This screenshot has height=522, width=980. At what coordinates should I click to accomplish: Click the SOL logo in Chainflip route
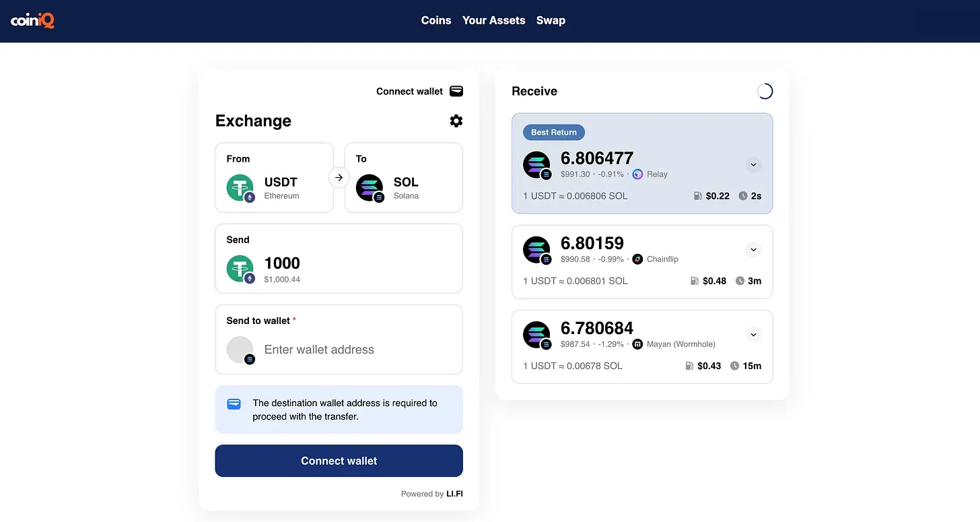tap(536, 250)
